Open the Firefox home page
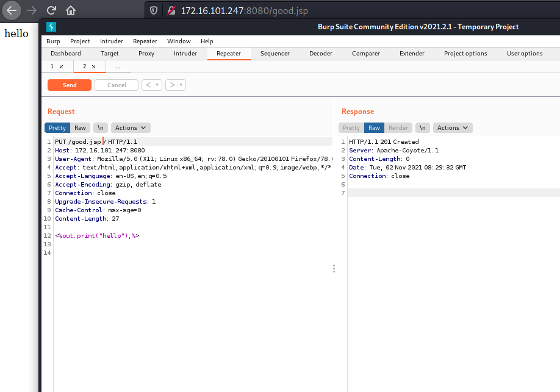560x392 pixels. point(71,10)
